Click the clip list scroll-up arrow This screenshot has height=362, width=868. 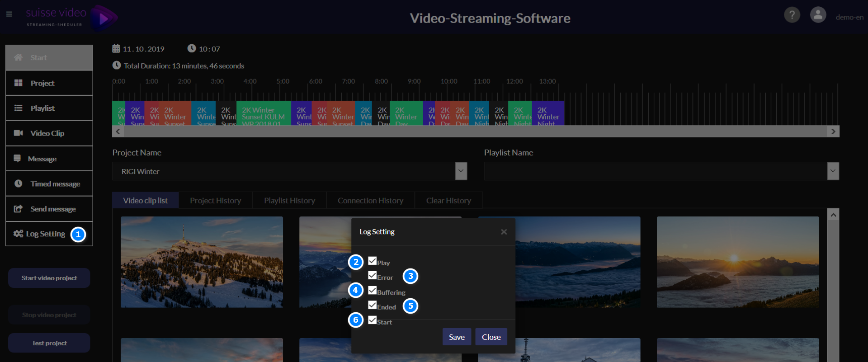coord(833,215)
